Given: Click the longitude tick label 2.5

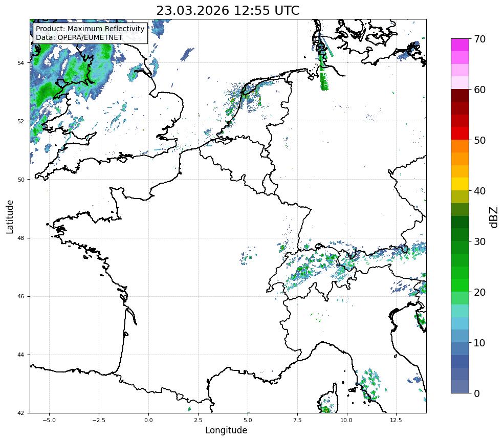Looking at the screenshot, I should [198, 420].
